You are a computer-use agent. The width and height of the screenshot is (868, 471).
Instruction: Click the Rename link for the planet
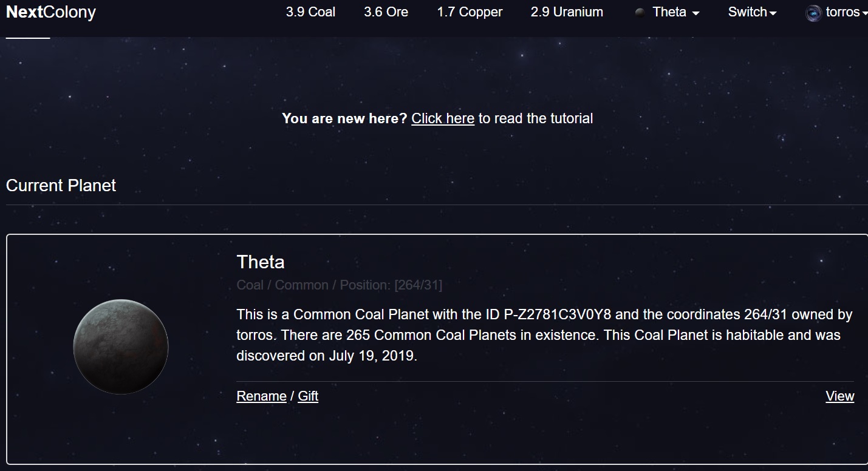261,396
